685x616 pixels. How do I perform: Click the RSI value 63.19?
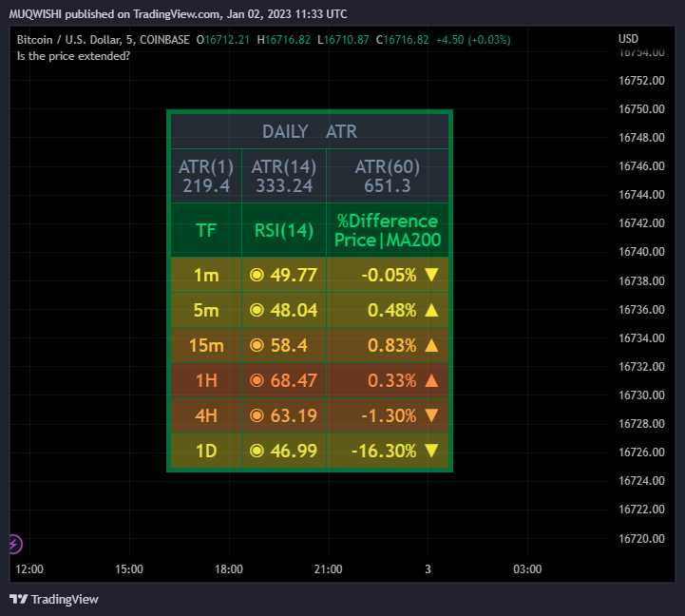click(294, 415)
